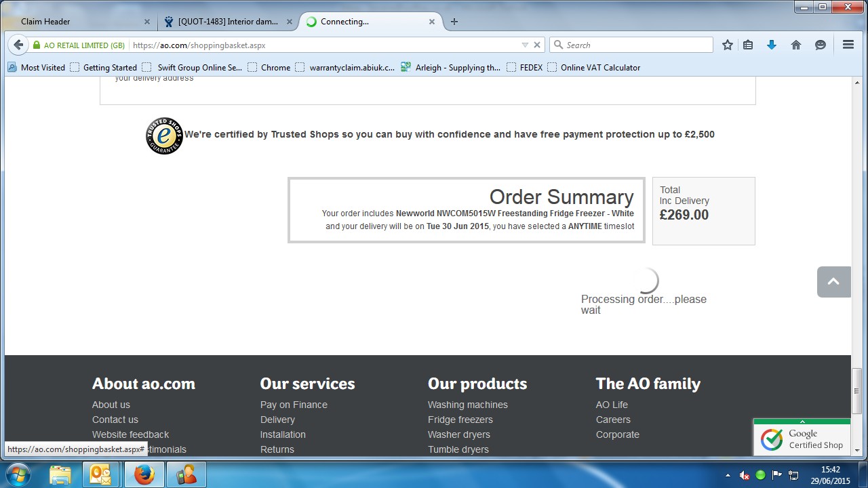Open the Arleigh - Supplying th... bookmark
This screenshot has width=868, height=488.
[451, 67]
